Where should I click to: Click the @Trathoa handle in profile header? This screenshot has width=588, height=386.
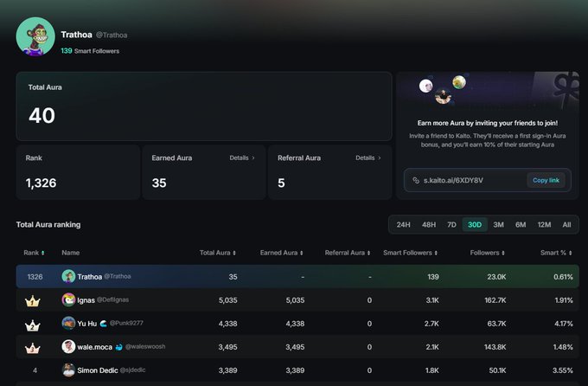[x=112, y=35]
